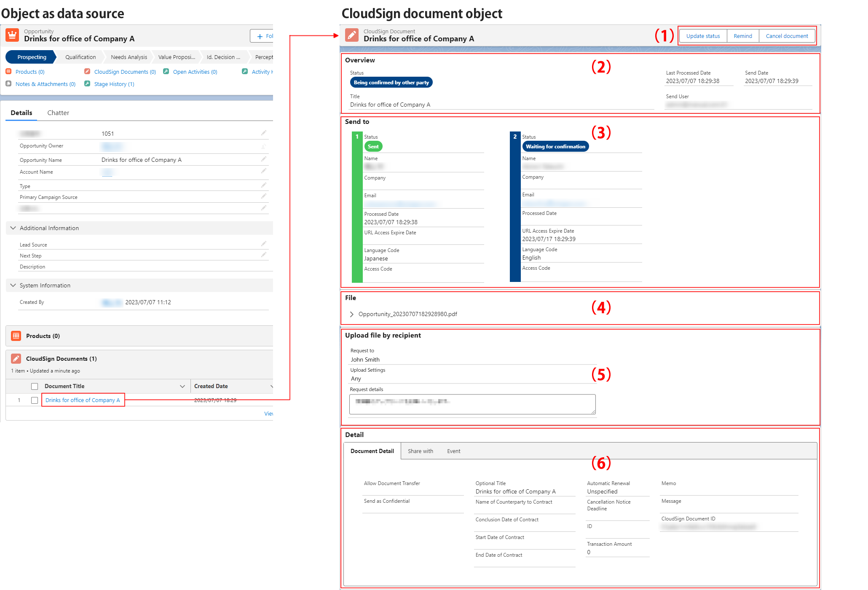The width and height of the screenshot is (868, 590).
Task: Click the Upload Settings value Any
Action: 356,379
